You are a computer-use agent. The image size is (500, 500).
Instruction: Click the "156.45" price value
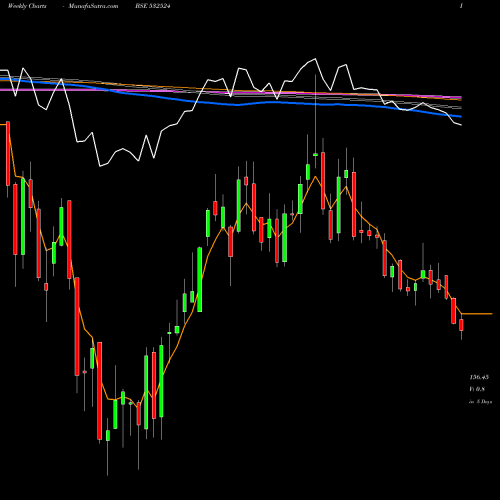tap(479, 377)
